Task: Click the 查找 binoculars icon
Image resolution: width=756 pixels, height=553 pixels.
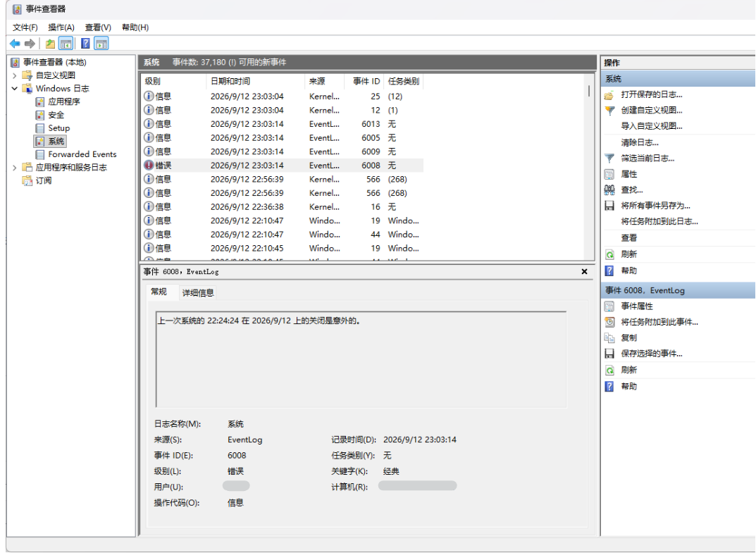Action: coord(609,190)
